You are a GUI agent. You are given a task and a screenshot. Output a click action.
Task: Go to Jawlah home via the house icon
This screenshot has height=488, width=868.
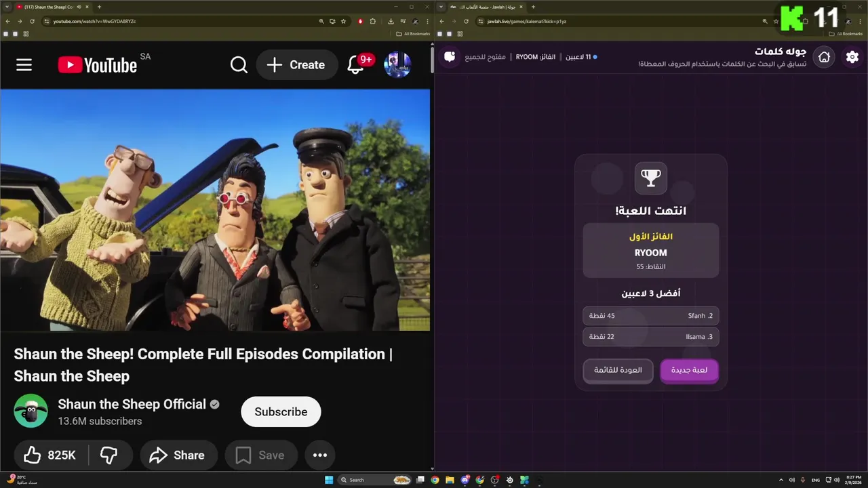[x=824, y=57]
